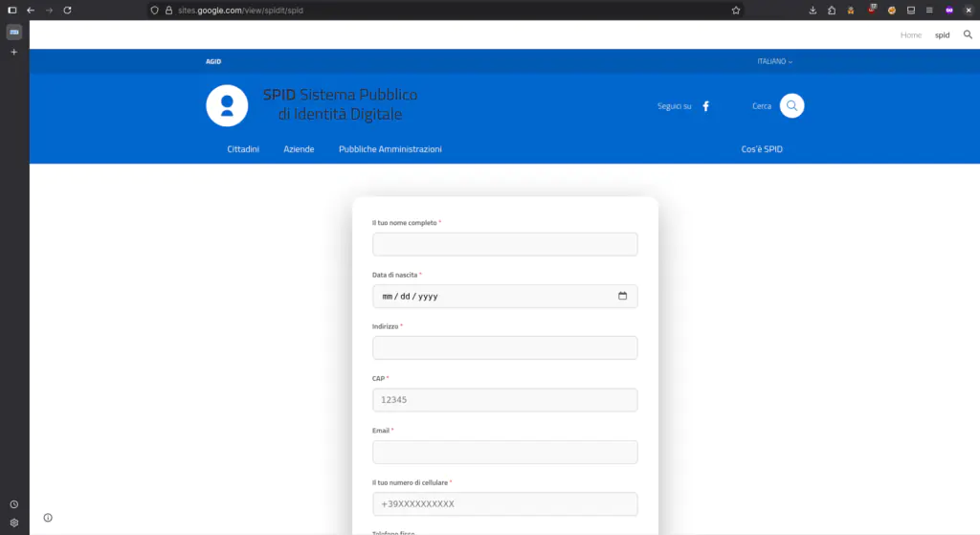
Task: Open the browser hamburger menu
Action: click(928, 10)
